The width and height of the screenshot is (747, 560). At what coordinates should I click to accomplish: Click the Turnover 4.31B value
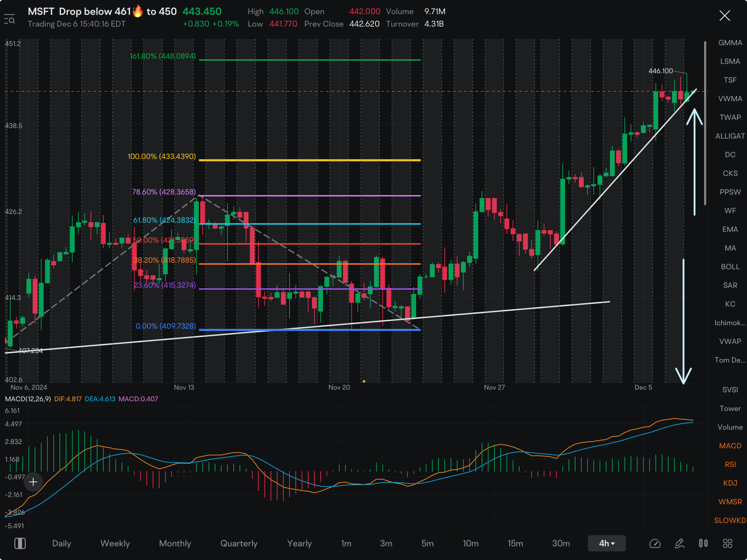(434, 24)
